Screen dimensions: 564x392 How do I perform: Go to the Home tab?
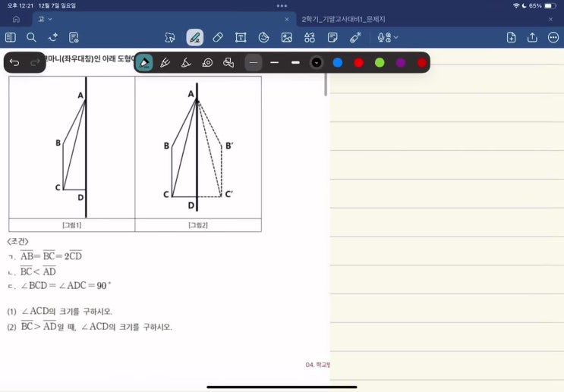coord(16,19)
